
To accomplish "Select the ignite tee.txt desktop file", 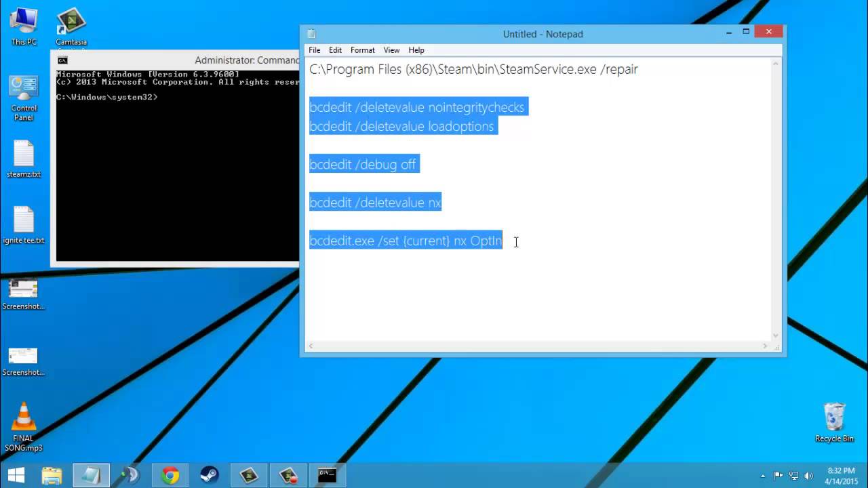I will 24,226.
